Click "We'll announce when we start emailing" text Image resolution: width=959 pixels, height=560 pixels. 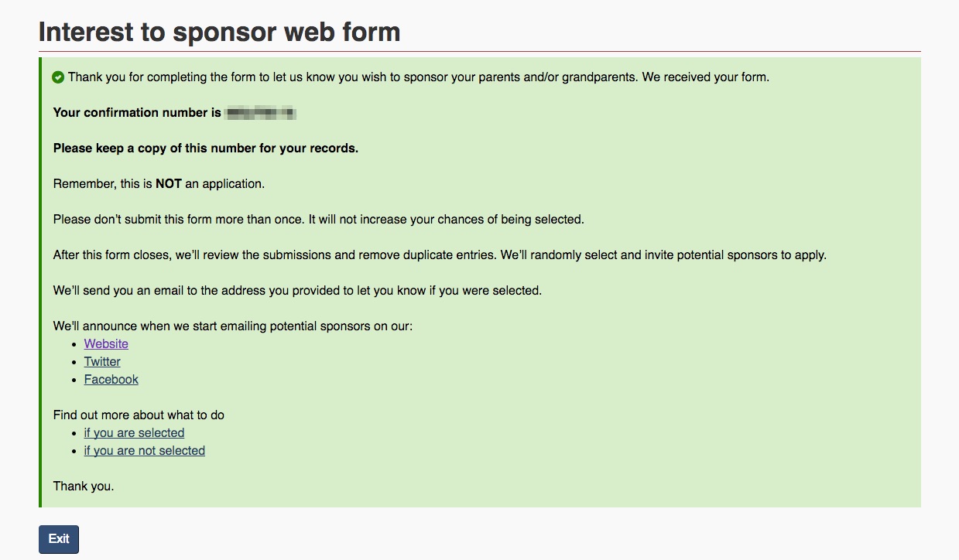coord(232,326)
